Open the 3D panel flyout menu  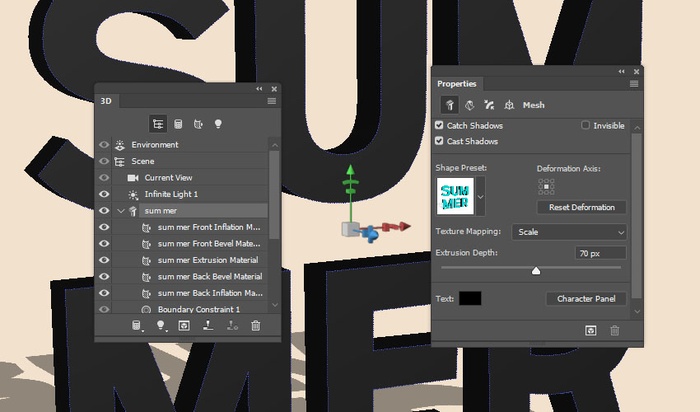pyautogui.click(x=271, y=101)
